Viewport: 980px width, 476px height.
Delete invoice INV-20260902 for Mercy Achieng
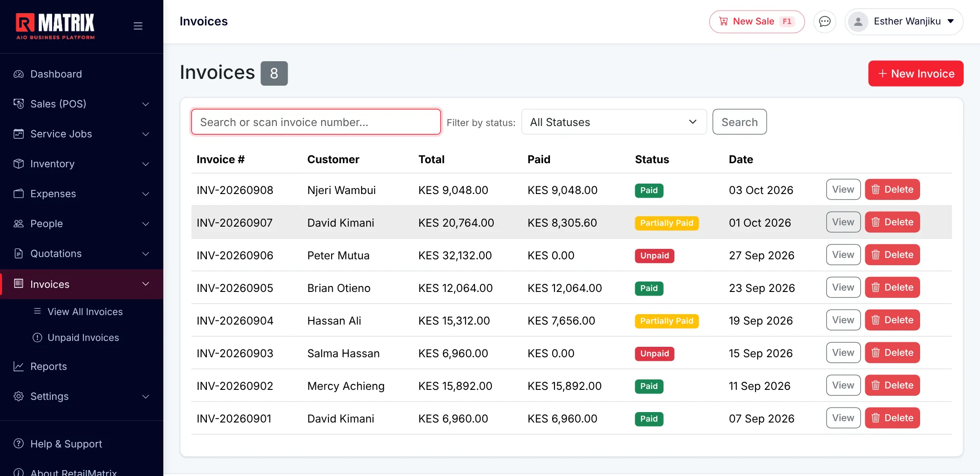click(892, 385)
